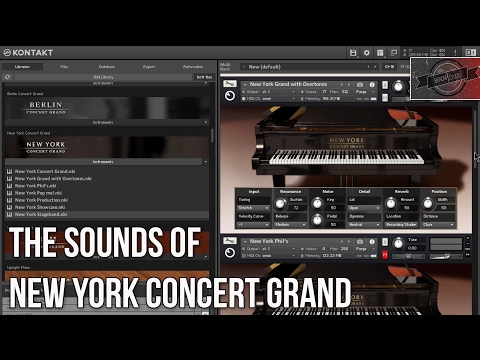Adjust Resonance Sustain knob
This screenshot has width=480, height=360.
point(280,203)
